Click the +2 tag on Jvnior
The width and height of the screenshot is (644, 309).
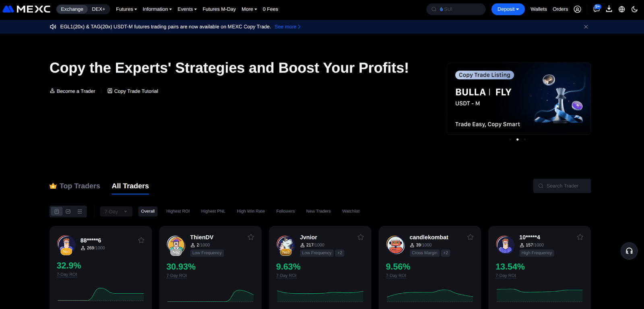click(x=340, y=253)
